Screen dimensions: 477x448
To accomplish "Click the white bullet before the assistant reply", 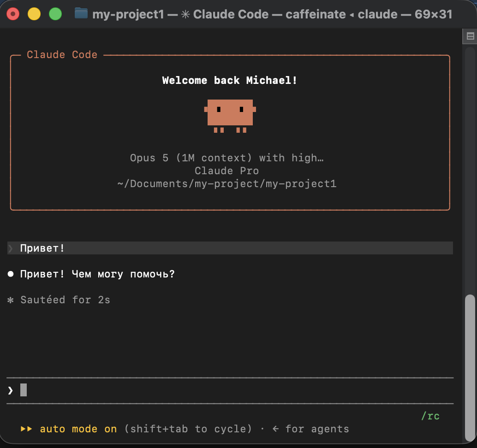I will [11, 274].
